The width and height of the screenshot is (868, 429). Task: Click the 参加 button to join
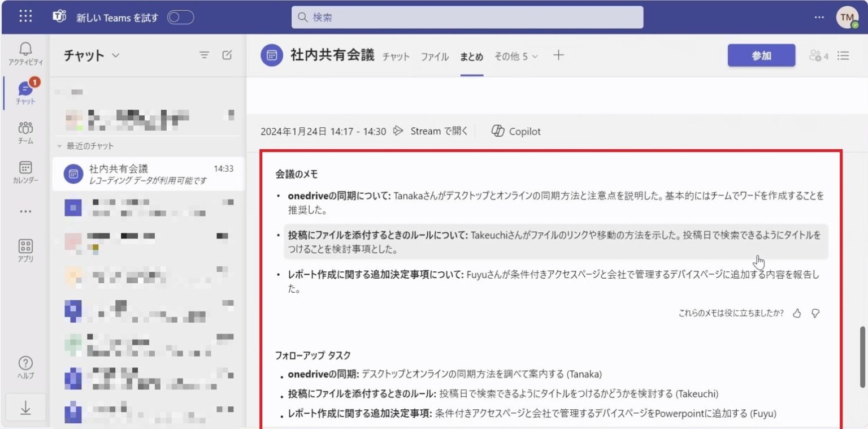(761, 55)
